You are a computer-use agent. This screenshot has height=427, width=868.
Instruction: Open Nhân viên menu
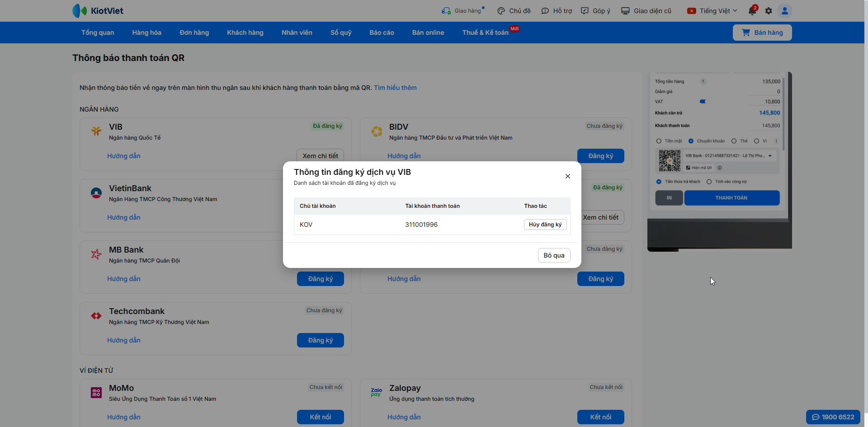point(297,33)
